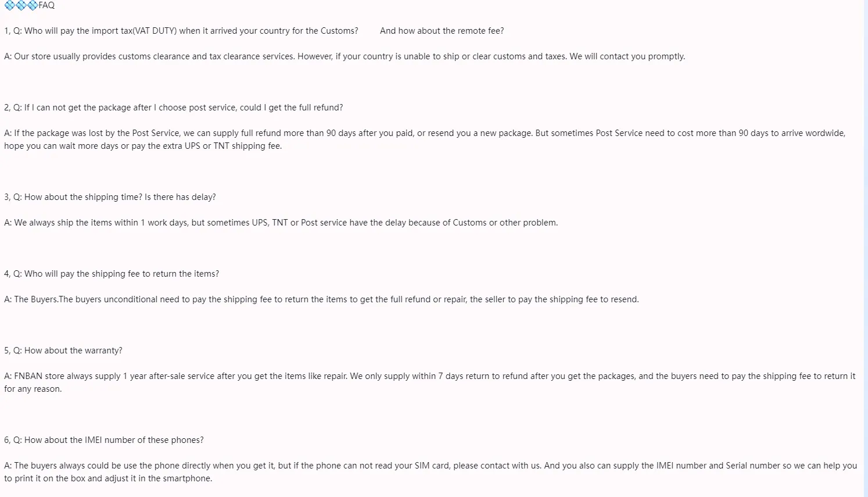This screenshot has height=497, width=868.
Task: Click question 4 about return shipping fee
Action: [112, 274]
